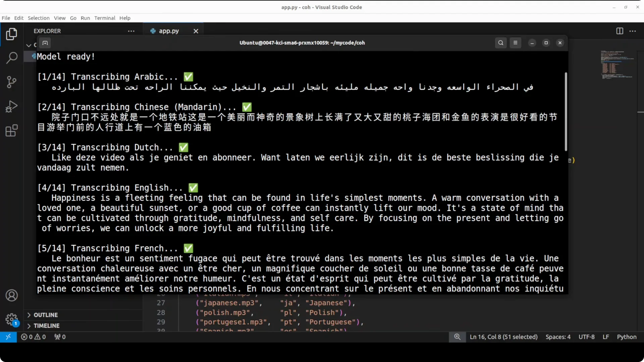Open the Run and Debug view

point(12,106)
